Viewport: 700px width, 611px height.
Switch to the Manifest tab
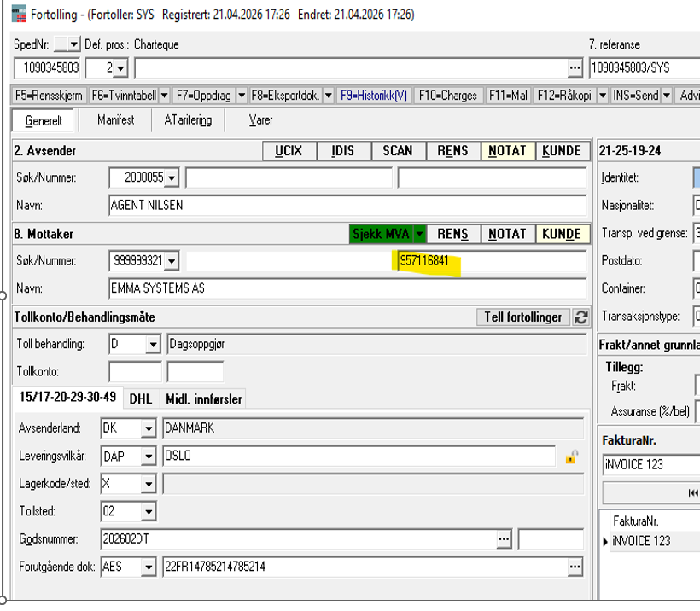click(x=115, y=120)
